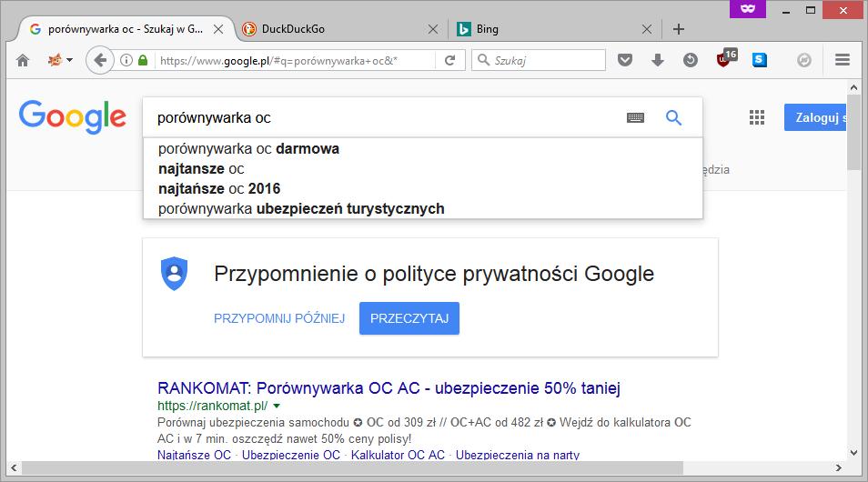Click the Google logo
Screen dimensions: 868x482
coord(73,116)
